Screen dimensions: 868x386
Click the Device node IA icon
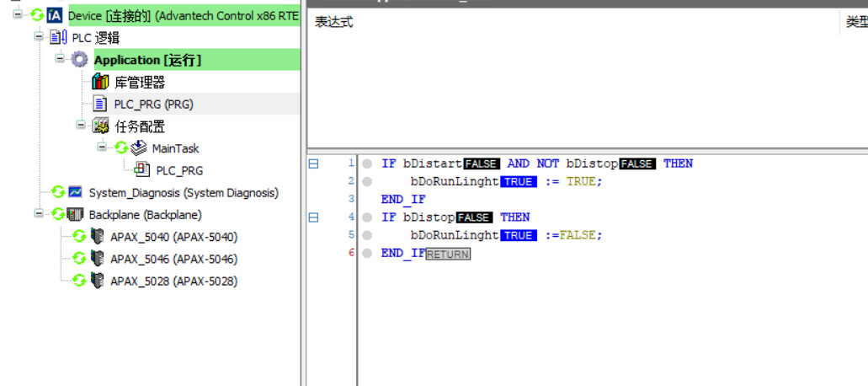[x=55, y=15]
